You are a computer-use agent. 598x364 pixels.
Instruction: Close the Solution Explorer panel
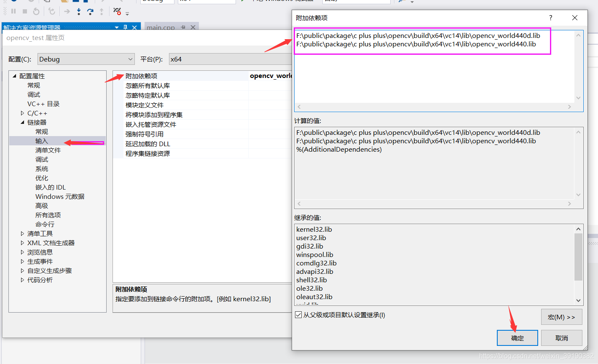134,27
